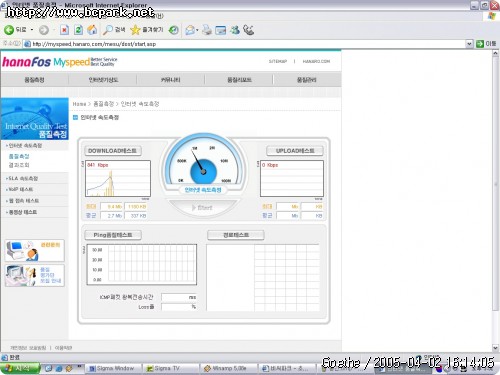Image resolution: width=500 pixels, height=375 pixels.
Task: Expand the 동영상 테스트 sidebar item
Action: [22, 212]
